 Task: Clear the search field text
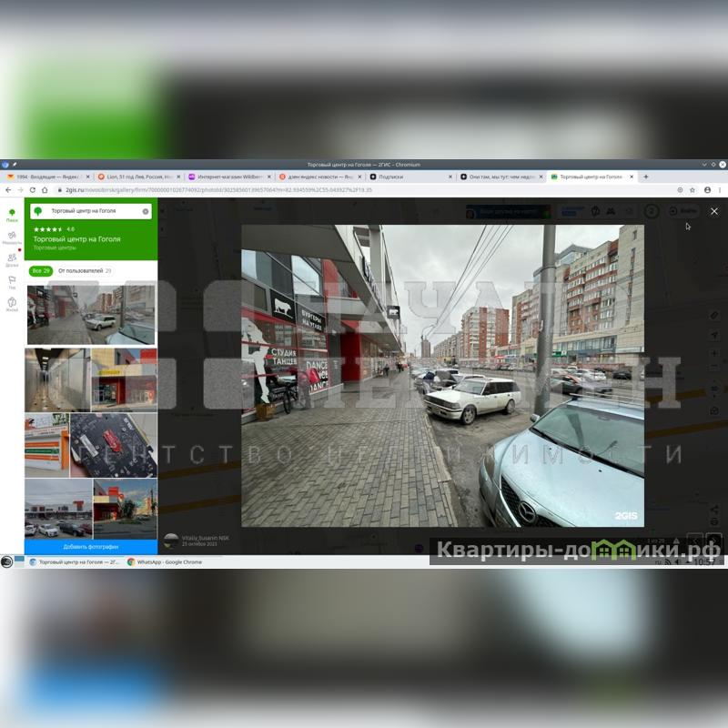click(x=146, y=211)
